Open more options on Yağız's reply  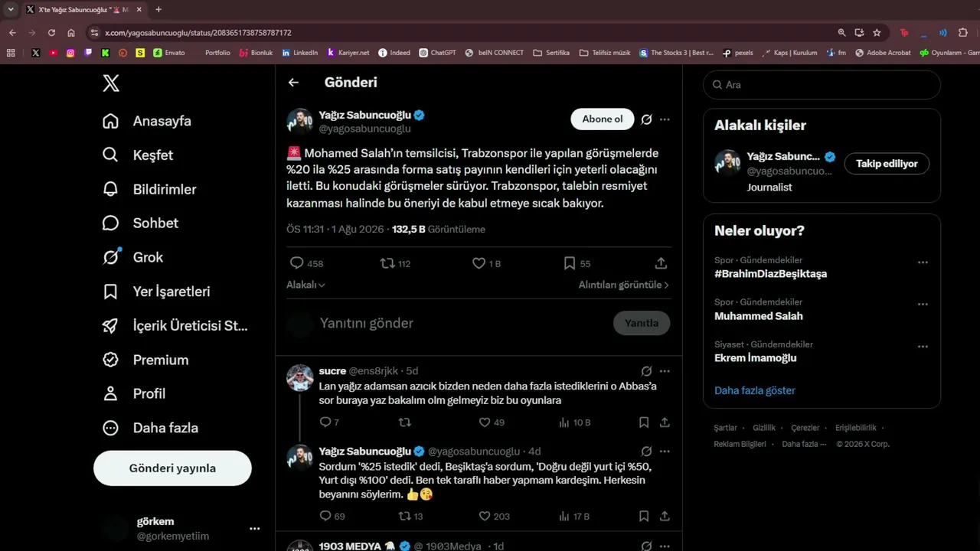(665, 452)
